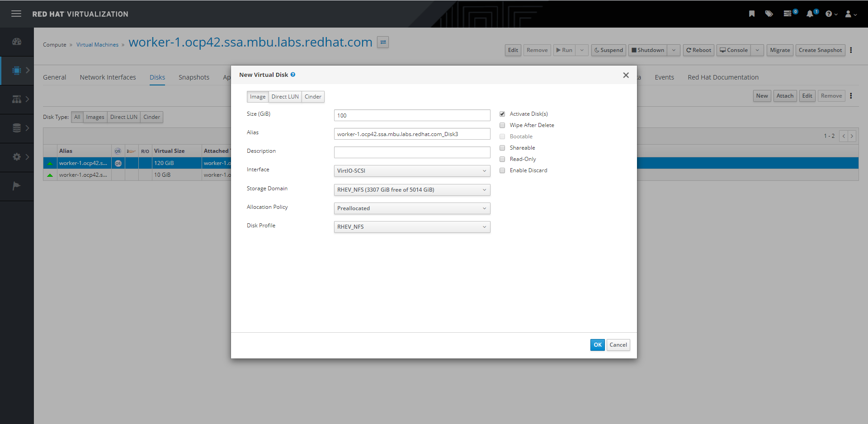Cancel the New Virtual Disk dialog
The width and height of the screenshot is (868, 424).
(x=618, y=345)
